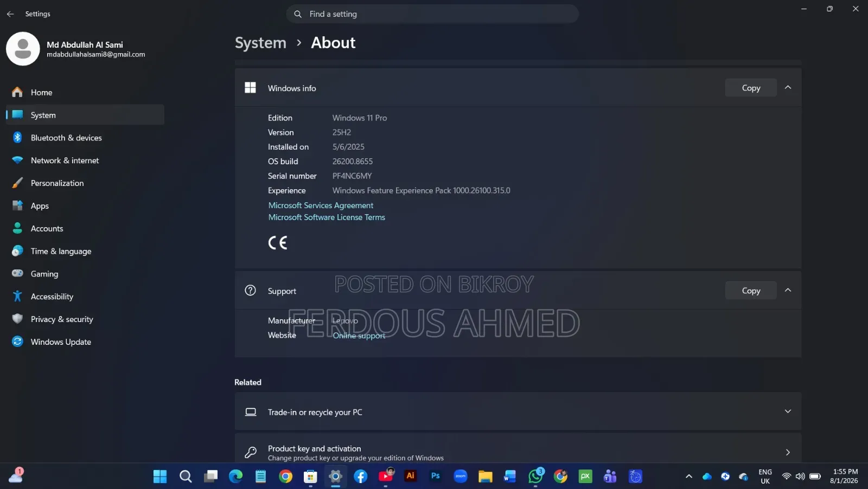This screenshot has height=489, width=868.
Task: Open Microsoft Services Agreement link
Action: [321, 205]
